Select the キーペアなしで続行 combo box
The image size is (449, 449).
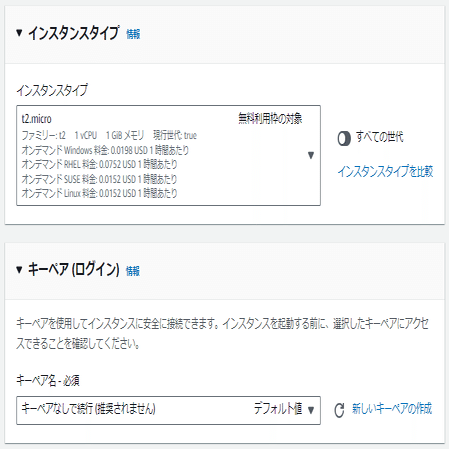click(168, 410)
